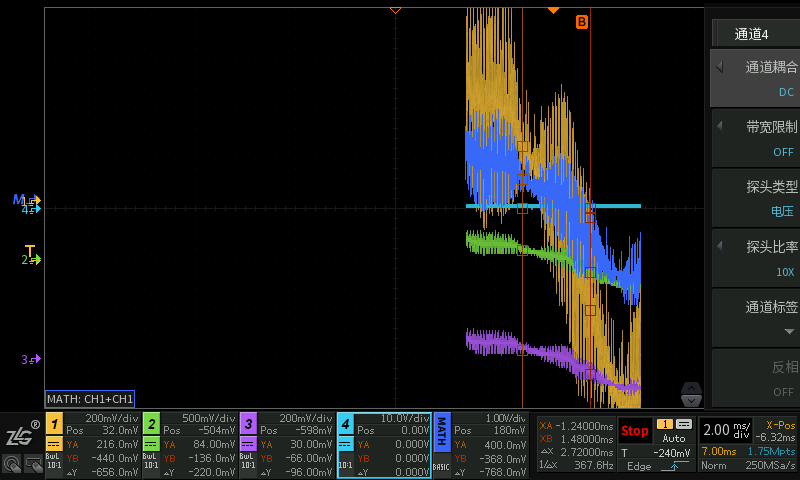
Task: Click the XA -1.24000ms cursor readout
Action: 577,426
